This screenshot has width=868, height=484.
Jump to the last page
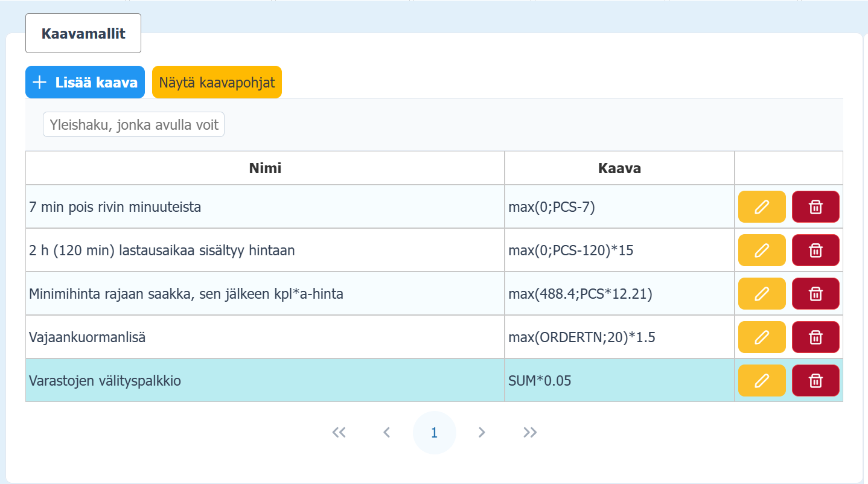pyautogui.click(x=530, y=432)
